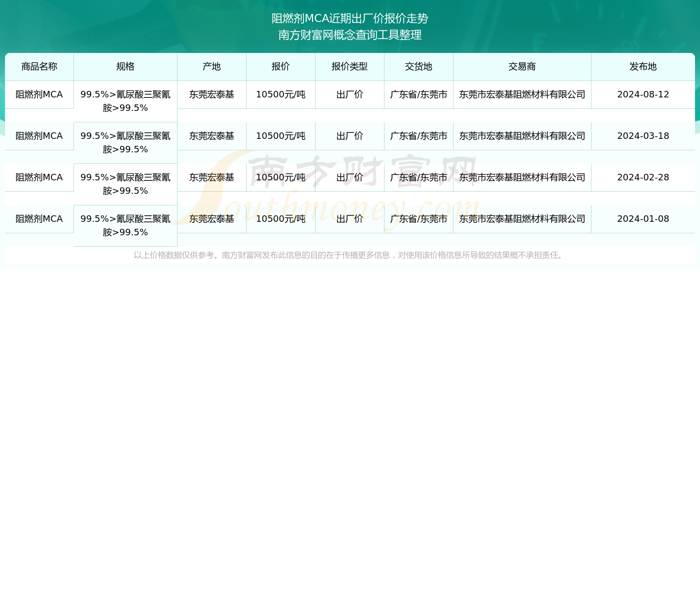Image resolution: width=700 pixels, height=602 pixels.
Task: Click 东莞市宏泰基阻燃材料有限公司 in the 2024-03-18 row
Action: (522, 136)
